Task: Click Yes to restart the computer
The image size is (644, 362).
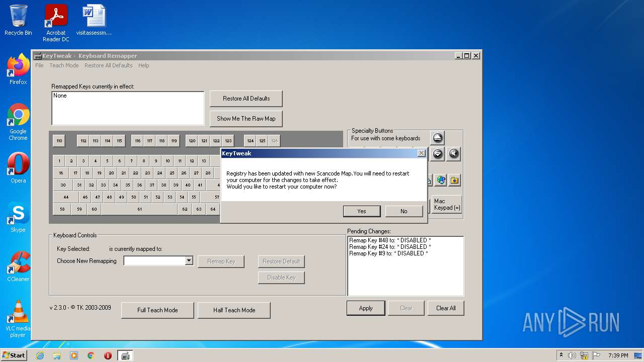Action: pyautogui.click(x=362, y=211)
